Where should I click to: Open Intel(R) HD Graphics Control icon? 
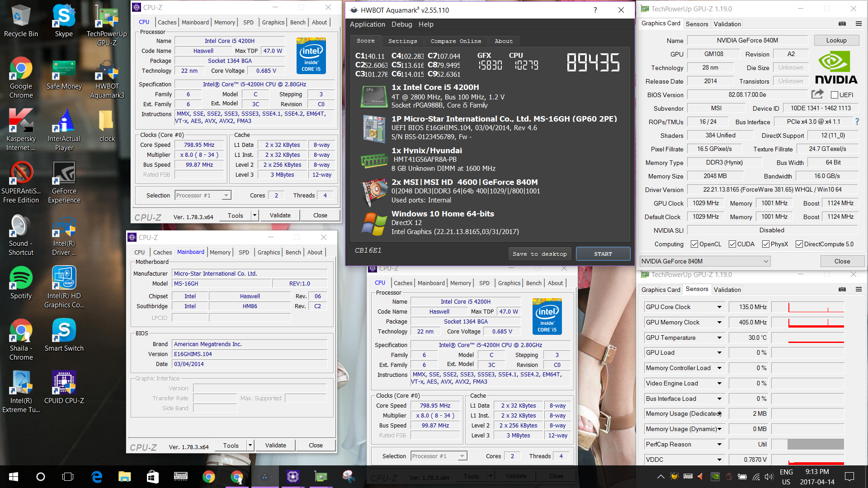[64, 287]
